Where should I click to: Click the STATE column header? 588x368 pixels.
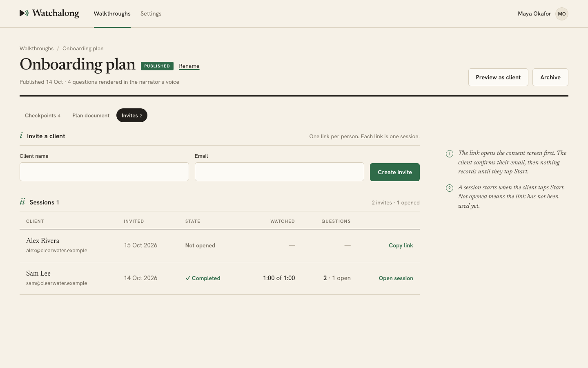[x=193, y=221]
